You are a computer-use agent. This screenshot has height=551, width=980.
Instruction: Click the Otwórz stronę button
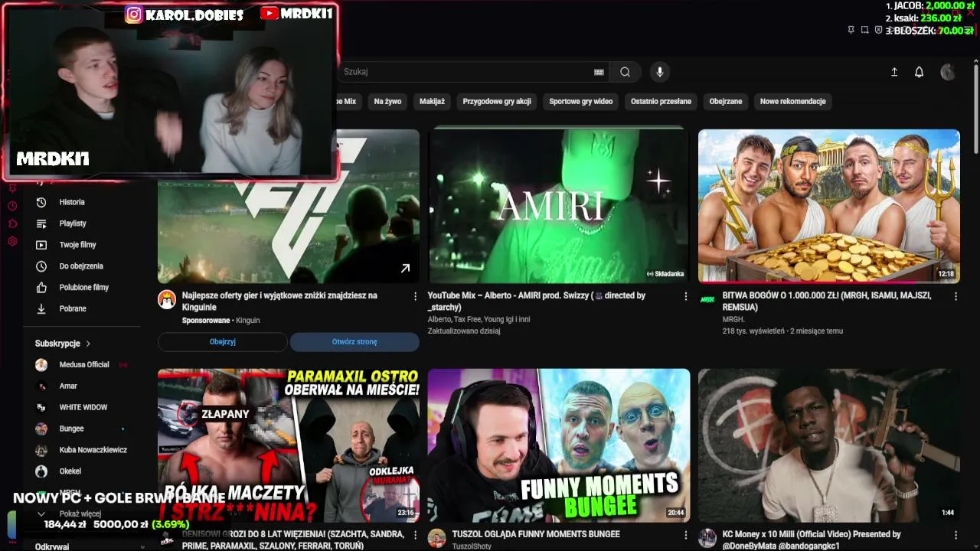pos(354,342)
